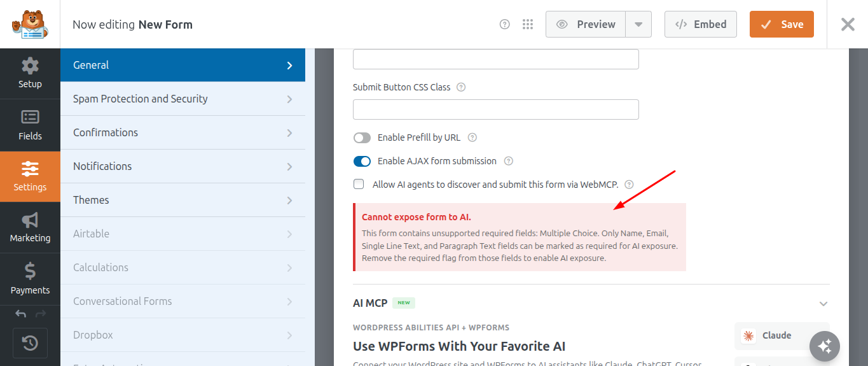Select the General settings section
Screen dimensions: 868x366
pos(183,65)
